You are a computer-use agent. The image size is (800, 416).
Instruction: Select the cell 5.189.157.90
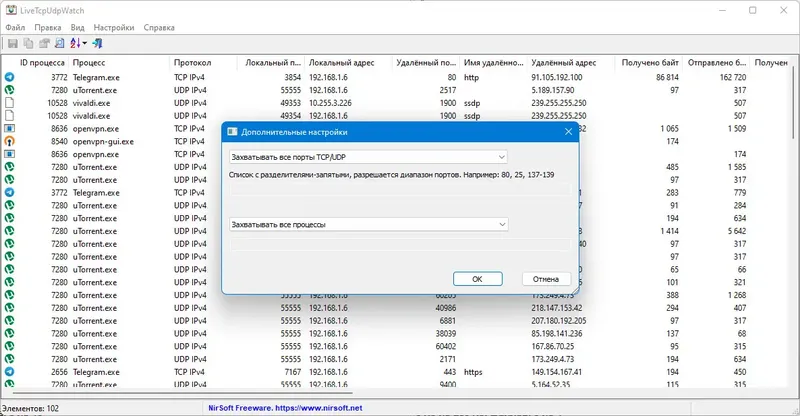(553, 90)
